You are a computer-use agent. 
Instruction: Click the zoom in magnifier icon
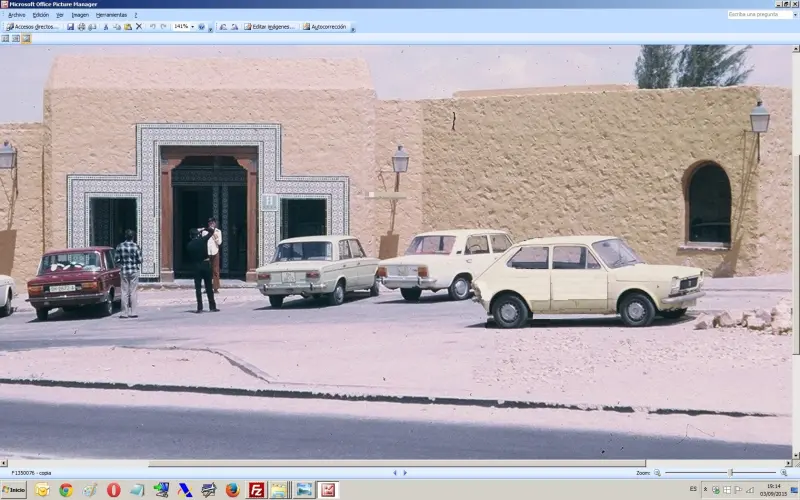click(x=783, y=473)
